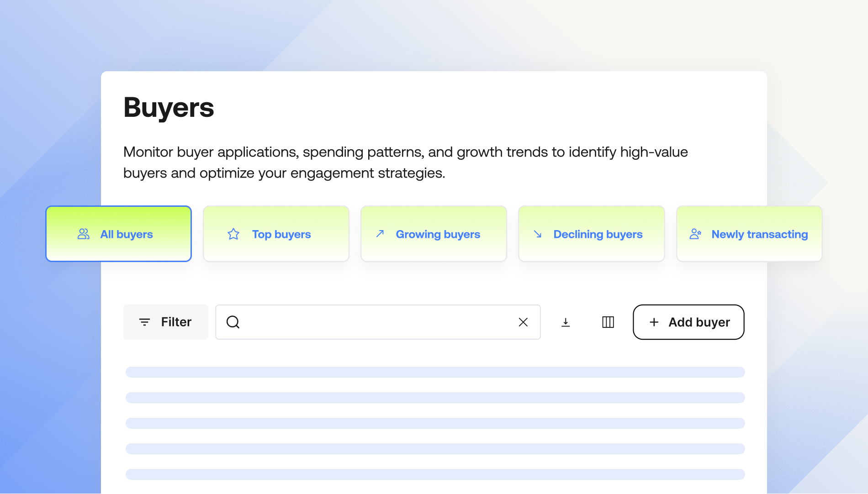The image size is (868, 494).
Task: Click the magnifying glass search icon
Action: click(233, 322)
